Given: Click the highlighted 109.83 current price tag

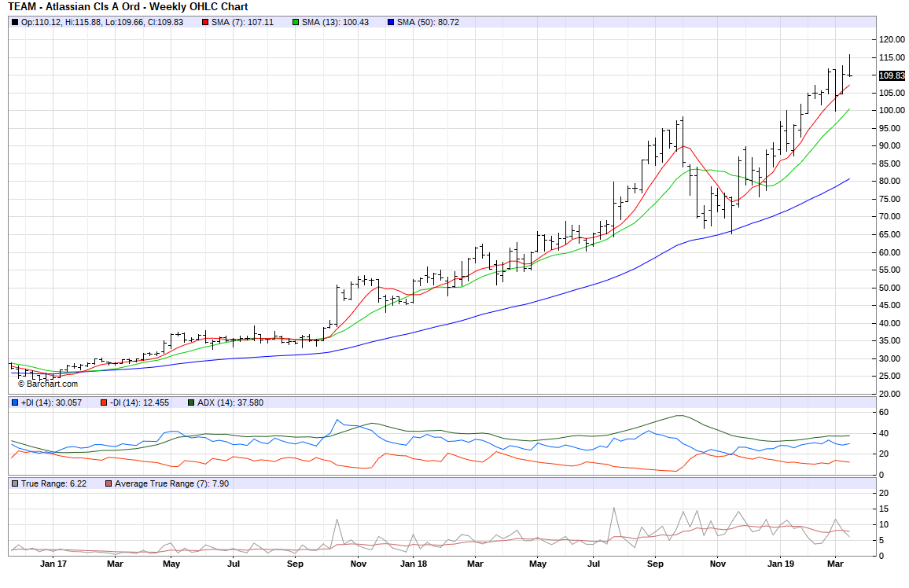Looking at the screenshot, I should [892, 76].
